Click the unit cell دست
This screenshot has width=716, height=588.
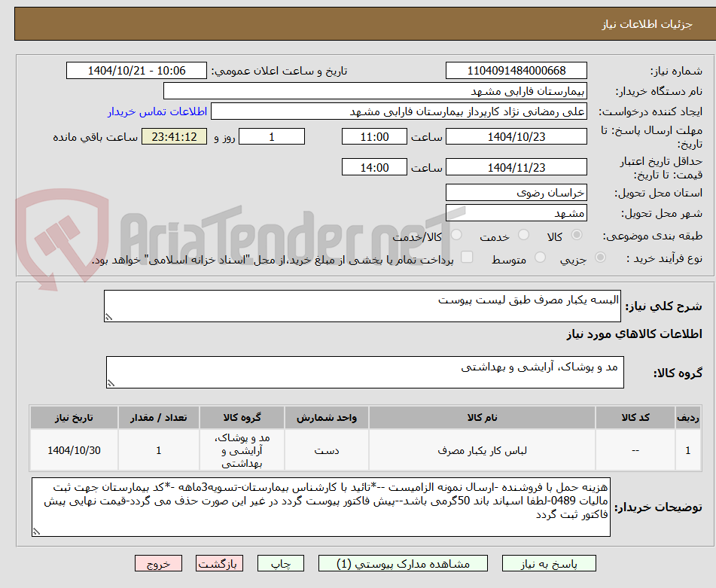coord(327,450)
